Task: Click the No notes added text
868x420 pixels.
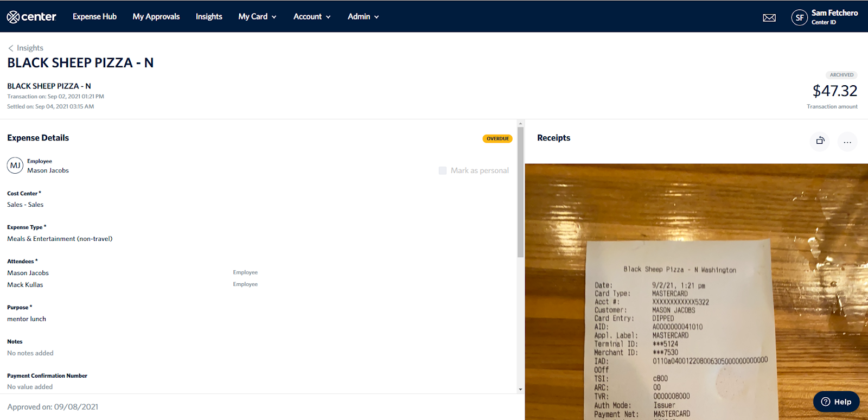Action: click(x=30, y=353)
